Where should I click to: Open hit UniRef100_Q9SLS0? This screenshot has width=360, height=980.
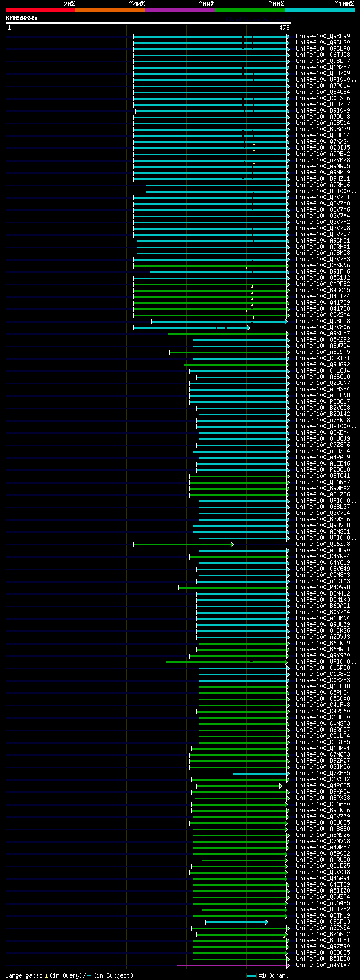click(x=323, y=42)
